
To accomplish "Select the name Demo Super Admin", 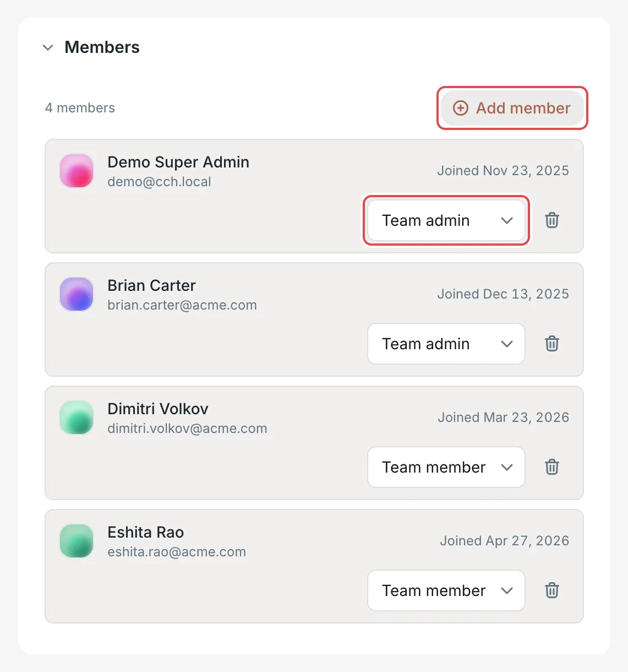I will coord(178,162).
